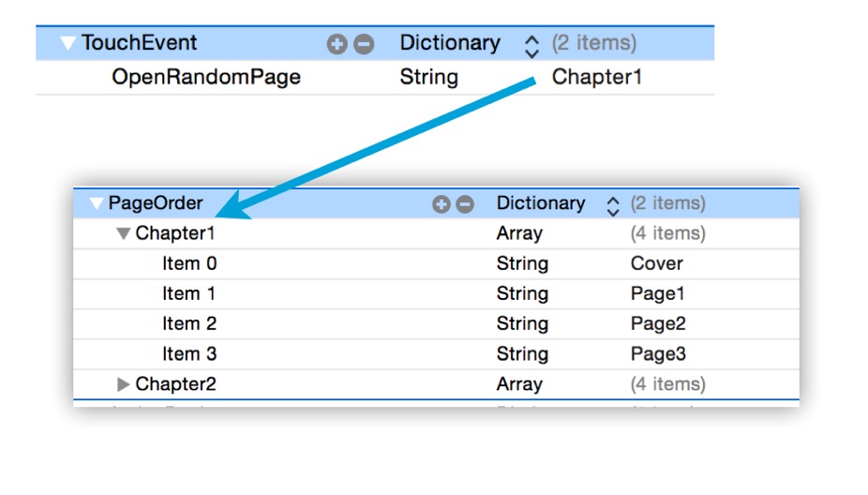Click the Cover value field
Viewport: 868px width, 495px height.
tap(656, 264)
